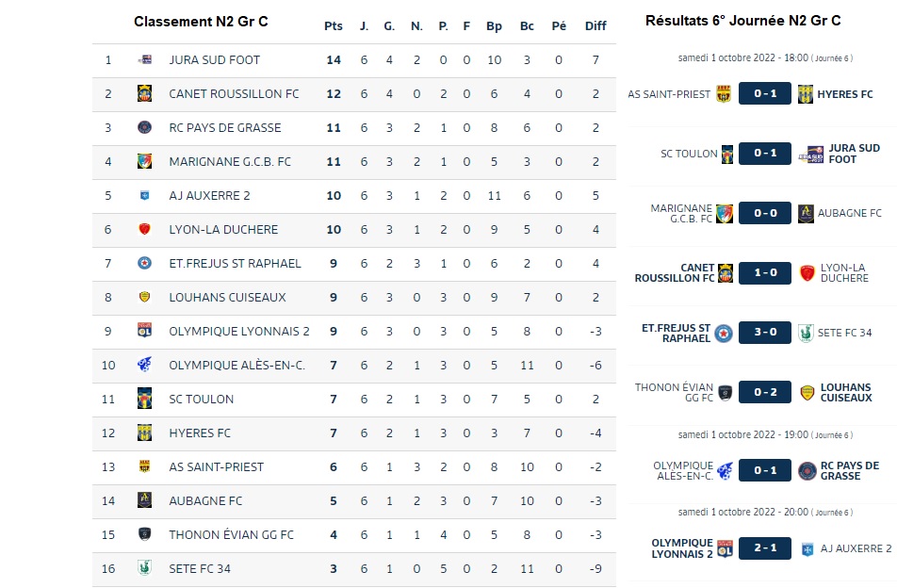
Task: Open ET.FREJUS ST RAPHAEL team link in standings
Action: pyautogui.click(x=235, y=264)
